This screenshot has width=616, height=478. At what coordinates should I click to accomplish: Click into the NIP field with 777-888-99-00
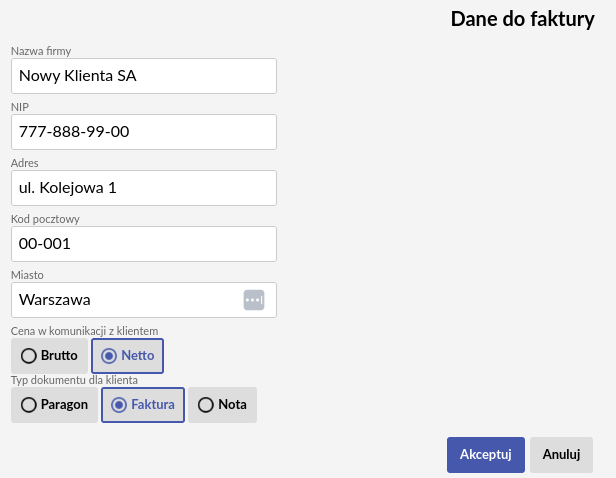coord(144,132)
